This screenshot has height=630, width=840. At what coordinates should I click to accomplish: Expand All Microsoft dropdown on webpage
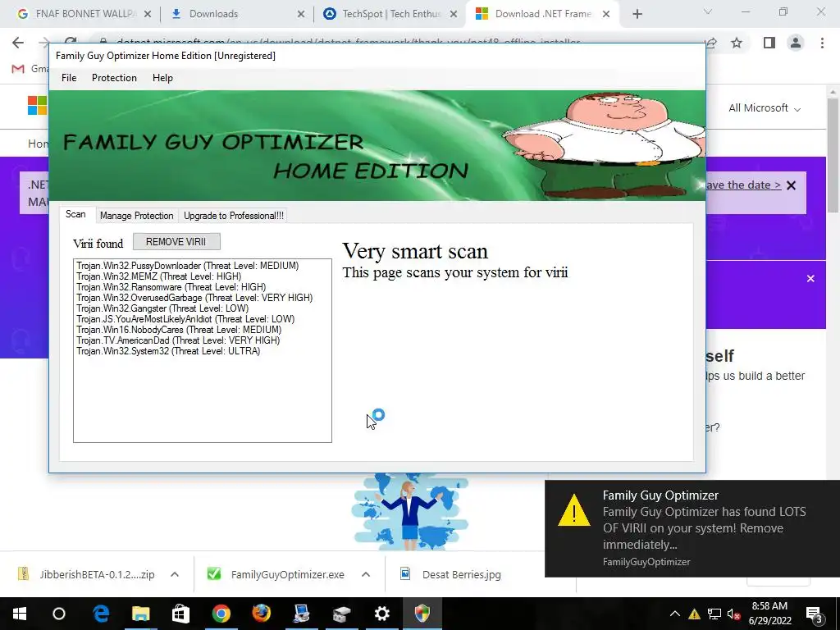pyautogui.click(x=765, y=108)
